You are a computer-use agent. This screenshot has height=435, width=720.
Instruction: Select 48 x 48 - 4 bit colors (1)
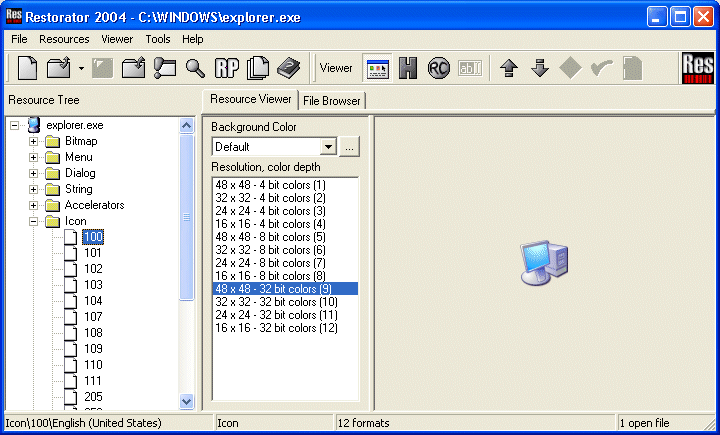pyautogui.click(x=285, y=185)
